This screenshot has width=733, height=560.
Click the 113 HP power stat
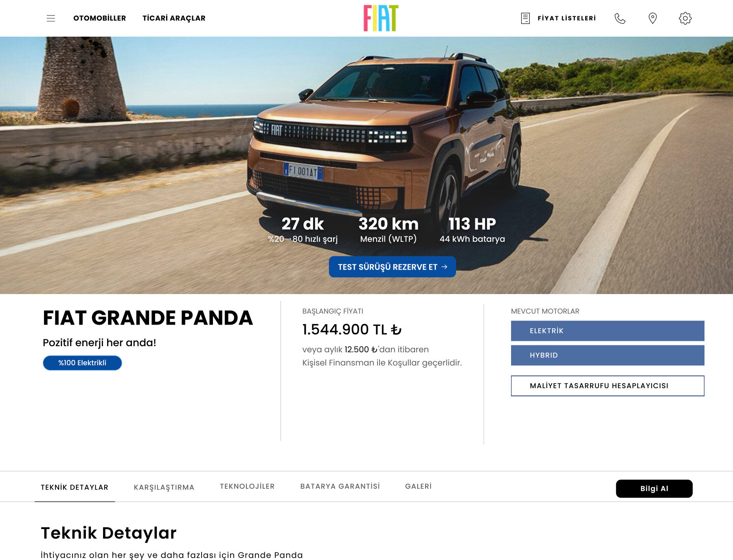tap(472, 230)
